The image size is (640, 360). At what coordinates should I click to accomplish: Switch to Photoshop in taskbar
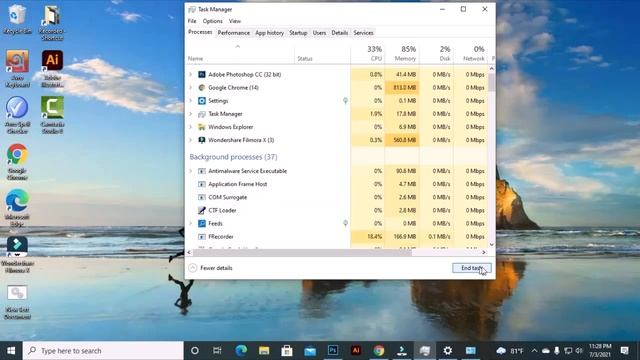[x=333, y=351]
